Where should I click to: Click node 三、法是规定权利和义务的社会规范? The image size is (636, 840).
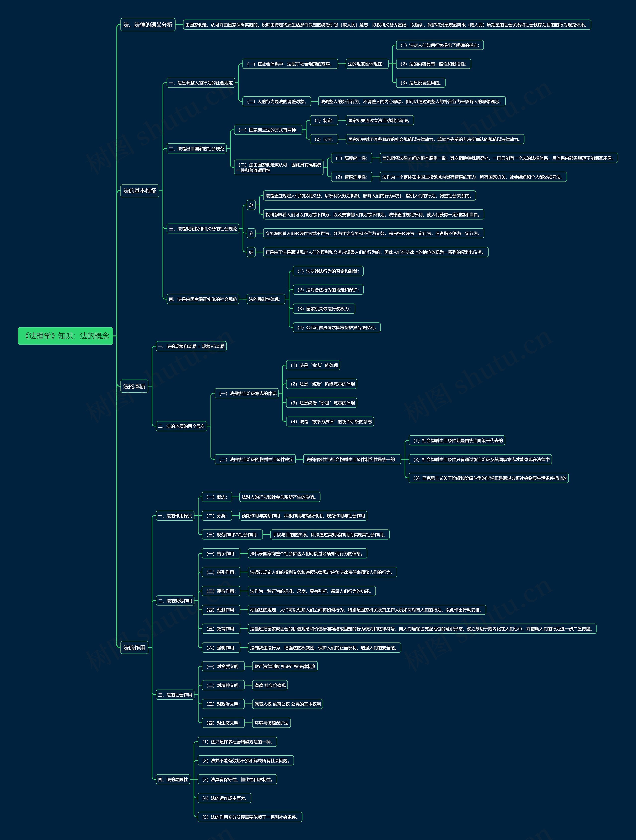tap(203, 229)
